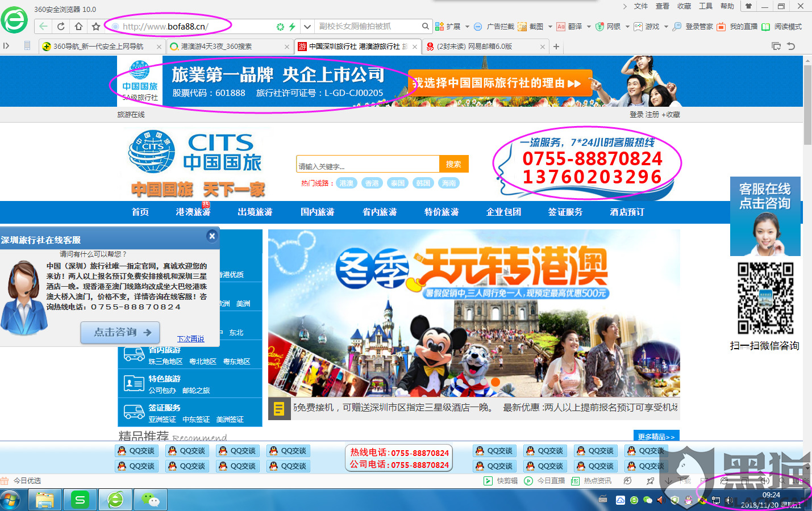Open 更多精品 link
Screen dimensions: 812x511
coord(656,436)
